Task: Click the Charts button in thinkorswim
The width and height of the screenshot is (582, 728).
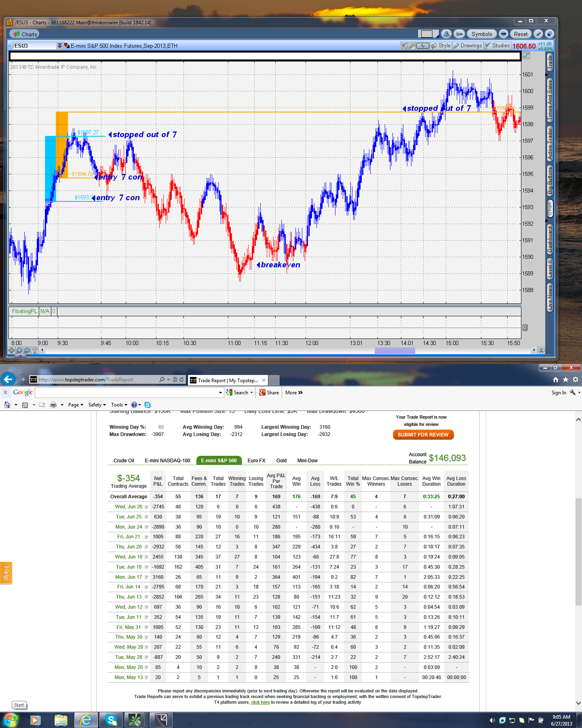Action: (25, 34)
